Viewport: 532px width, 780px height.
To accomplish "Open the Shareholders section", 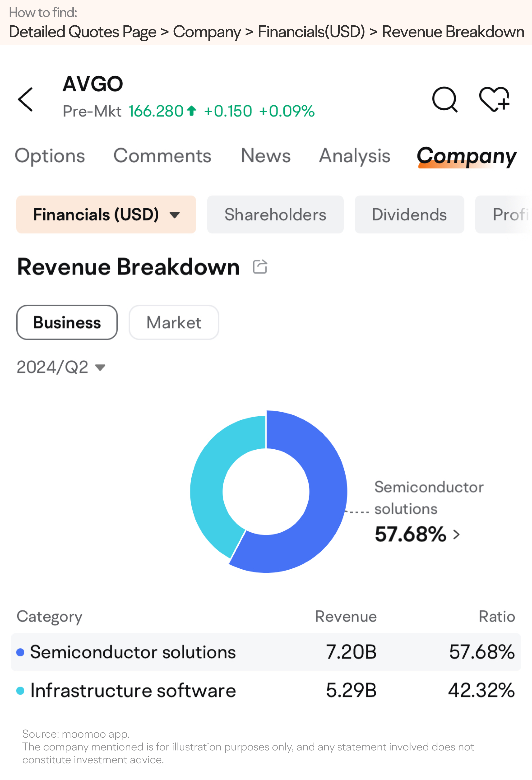I will (275, 215).
